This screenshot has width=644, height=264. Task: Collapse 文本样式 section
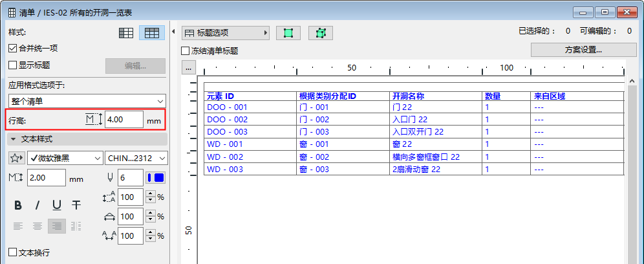[x=87, y=139]
